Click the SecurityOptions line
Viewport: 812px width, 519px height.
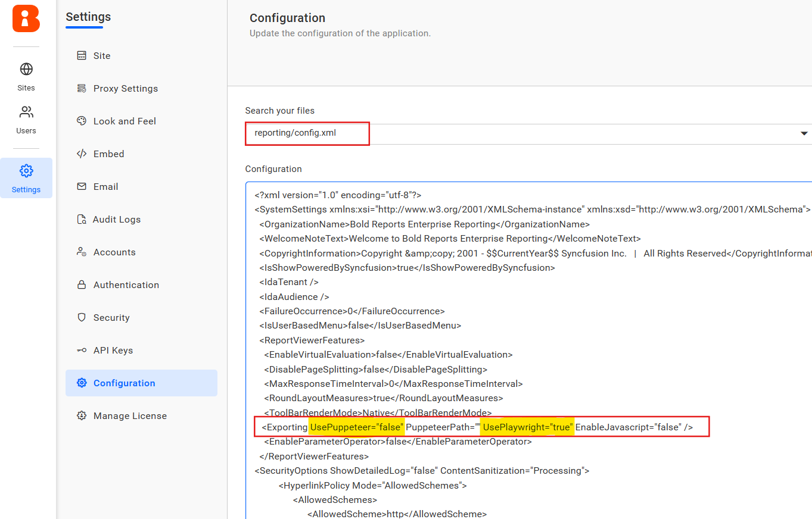pos(422,471)
